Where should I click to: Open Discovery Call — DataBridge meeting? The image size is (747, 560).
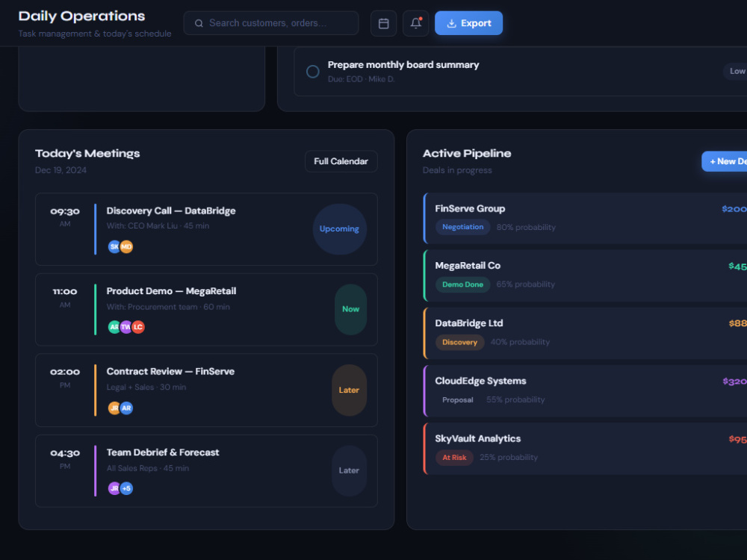(206, 229)
